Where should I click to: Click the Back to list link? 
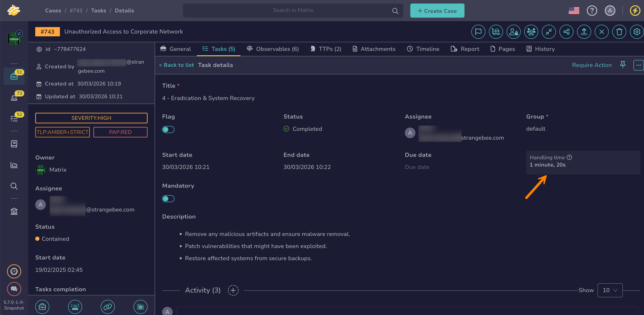pos(176,65)
